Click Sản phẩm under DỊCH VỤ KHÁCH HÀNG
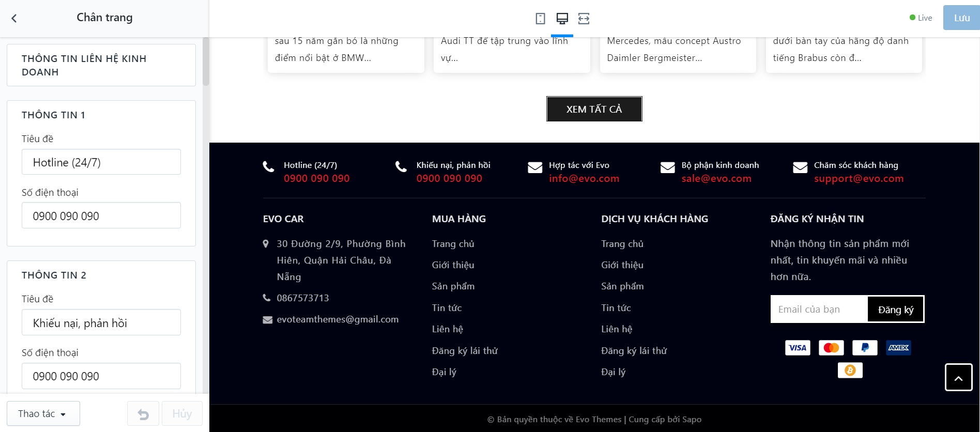 click(x=622, y=286)
